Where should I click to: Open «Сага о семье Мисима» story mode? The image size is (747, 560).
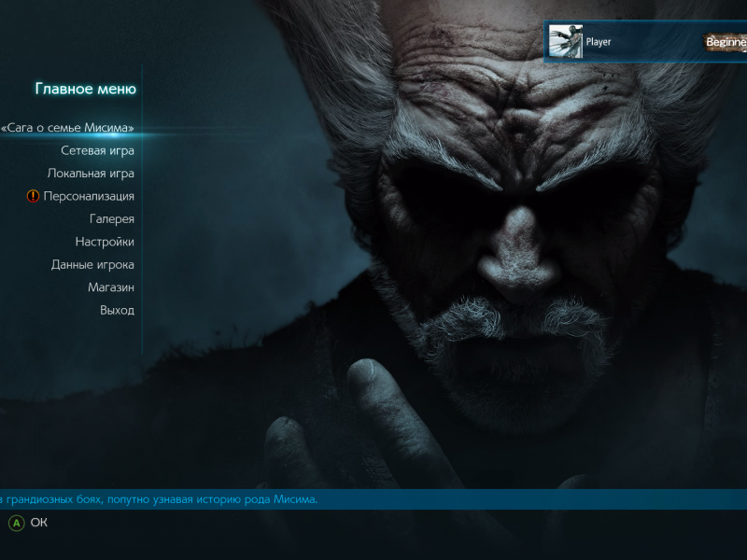pyautogui.click(x=68, y=128)
